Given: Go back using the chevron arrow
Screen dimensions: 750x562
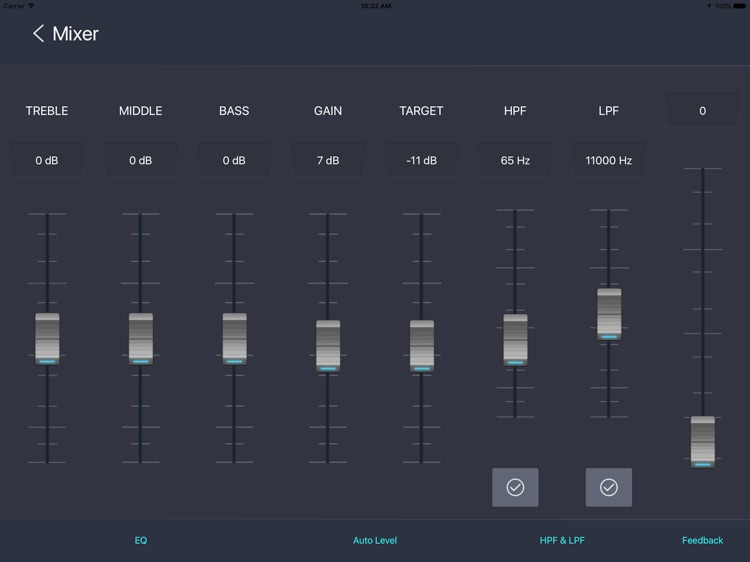Looking at the screenshot, I should point(38,33).
